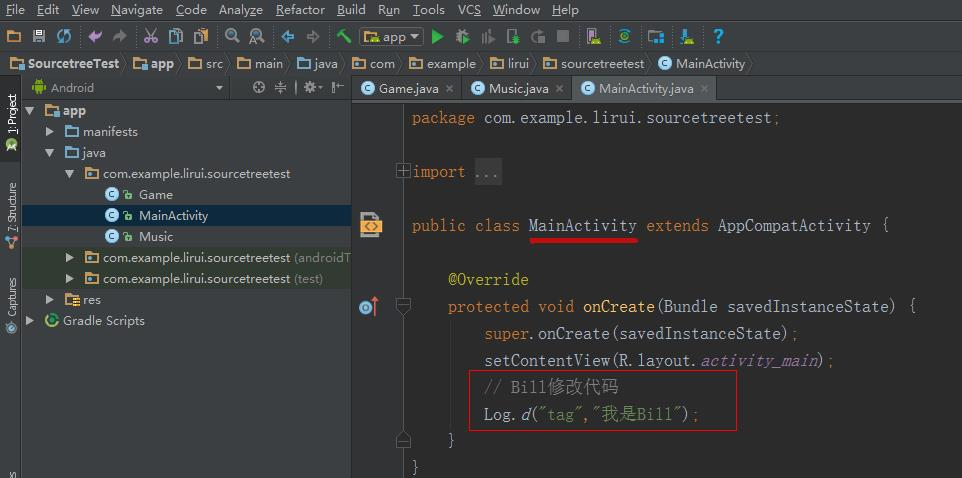Open the File menu

click(x=15, y=10)
